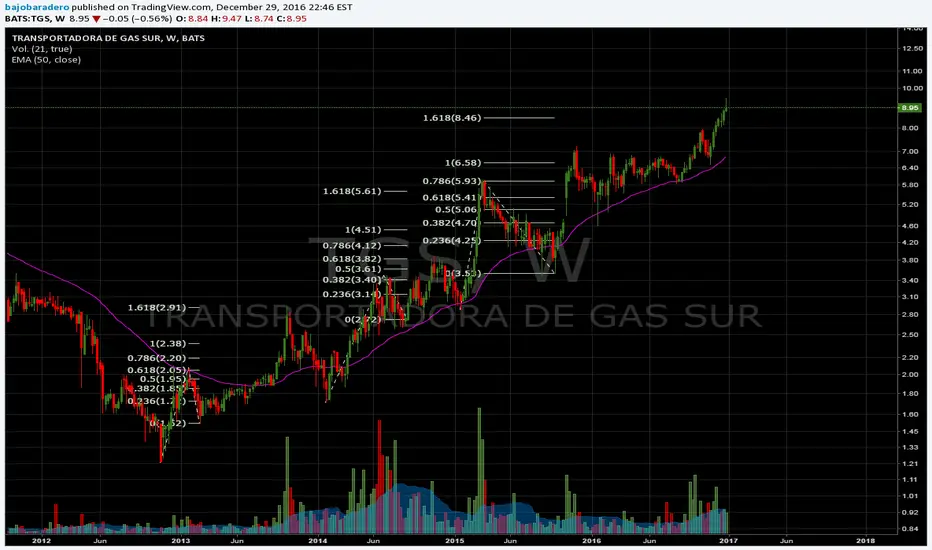Click the 1(2.38) Fibonacci level label
932x550 pixels.
pos(168,343)
